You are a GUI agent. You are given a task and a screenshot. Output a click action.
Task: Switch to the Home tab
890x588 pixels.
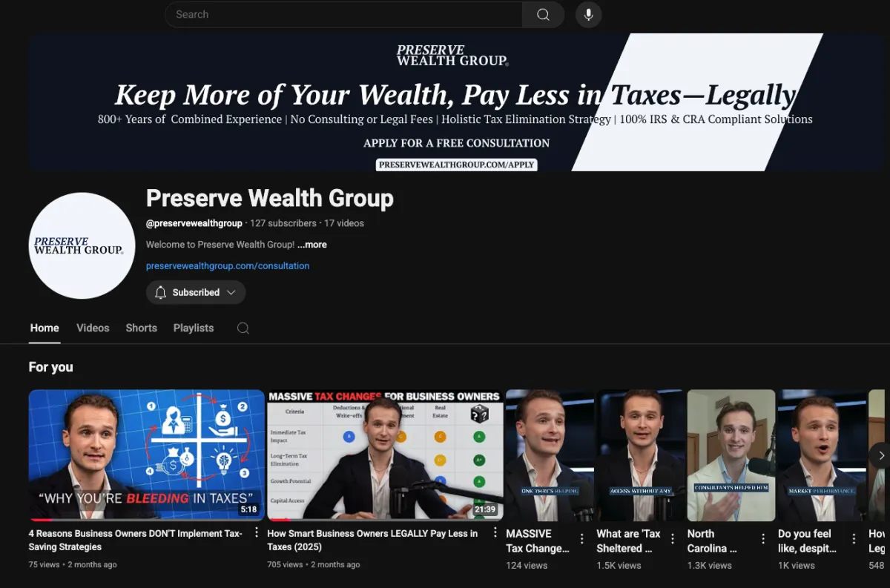44,328
